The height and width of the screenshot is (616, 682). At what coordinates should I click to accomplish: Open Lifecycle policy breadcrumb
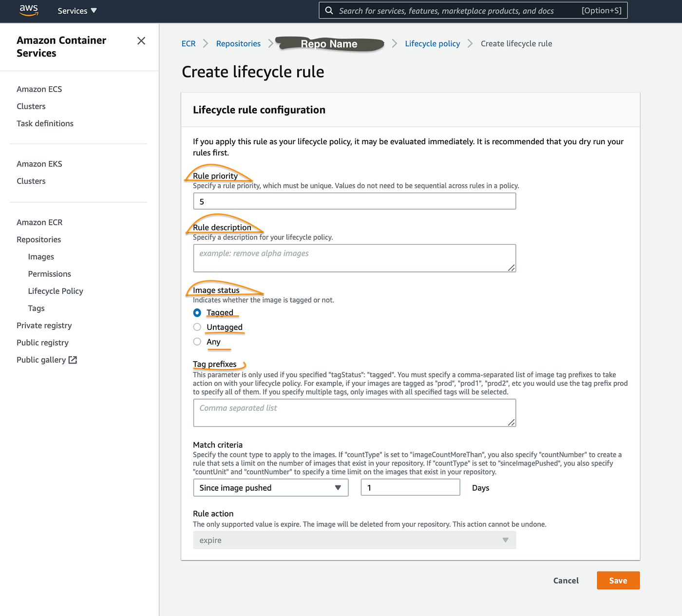click(432, 43)
